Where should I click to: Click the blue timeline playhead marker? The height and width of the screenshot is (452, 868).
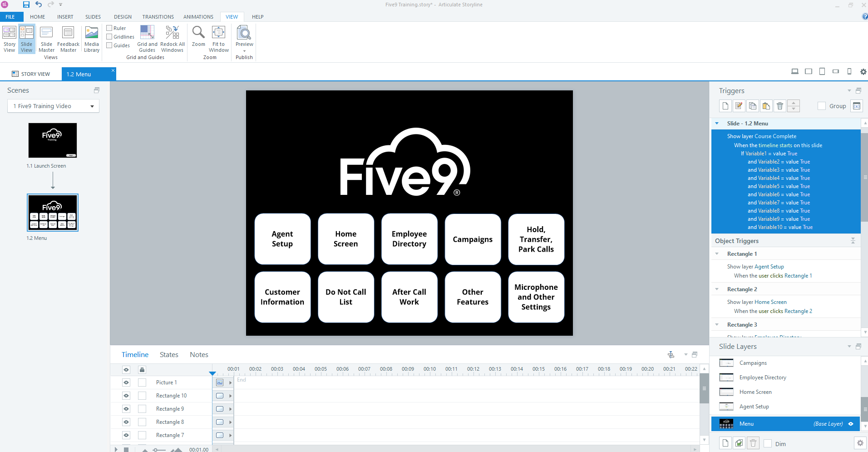[212, 373]
